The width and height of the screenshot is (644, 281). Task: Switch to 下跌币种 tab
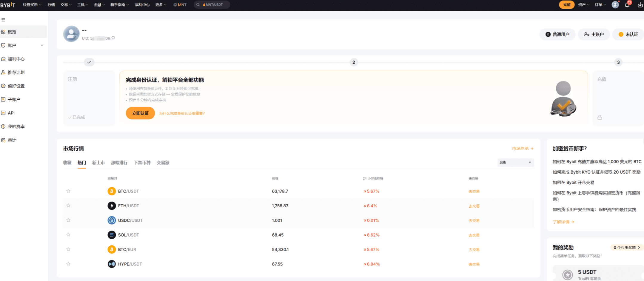point(142,163)
